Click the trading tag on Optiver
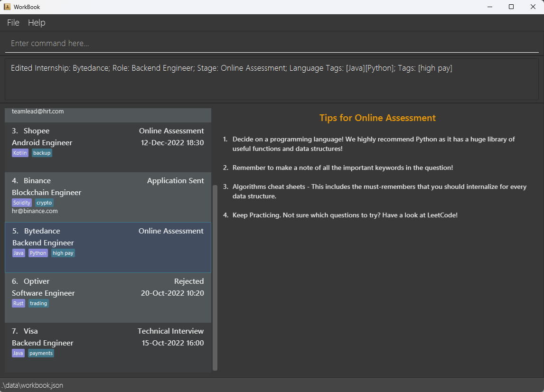The height and width of the screenshot is (392, 544). click(x=38, y=303)
